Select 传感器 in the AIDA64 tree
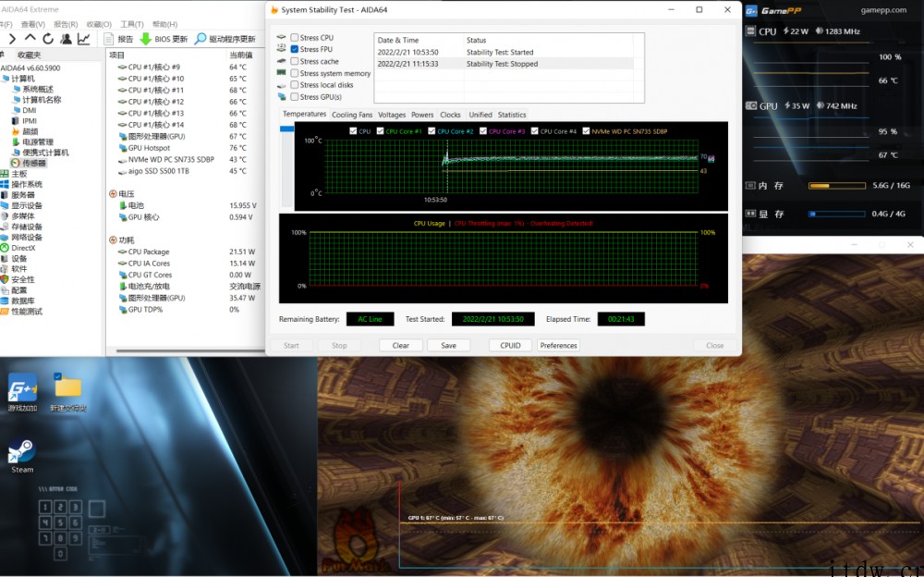 (34, 163)
